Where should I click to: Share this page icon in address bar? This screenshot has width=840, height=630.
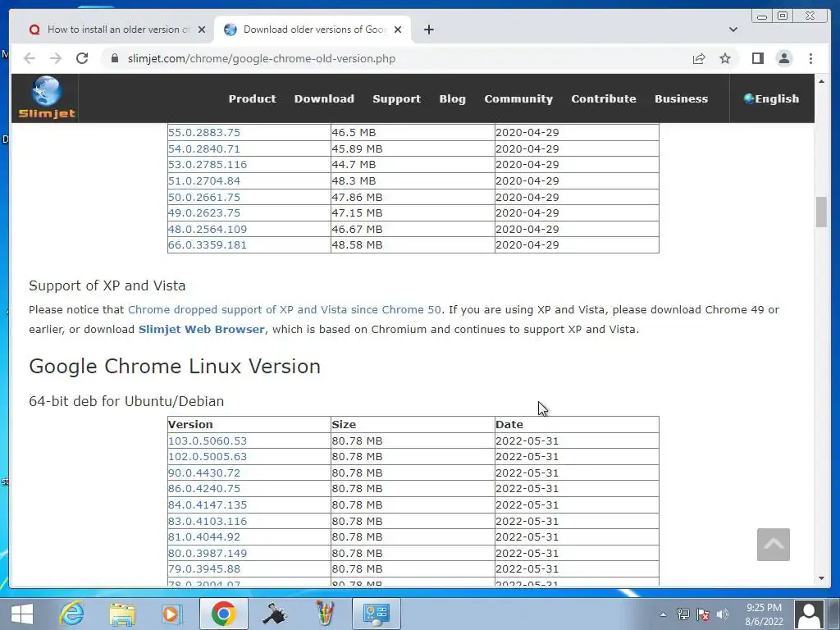tap(699, 58)
